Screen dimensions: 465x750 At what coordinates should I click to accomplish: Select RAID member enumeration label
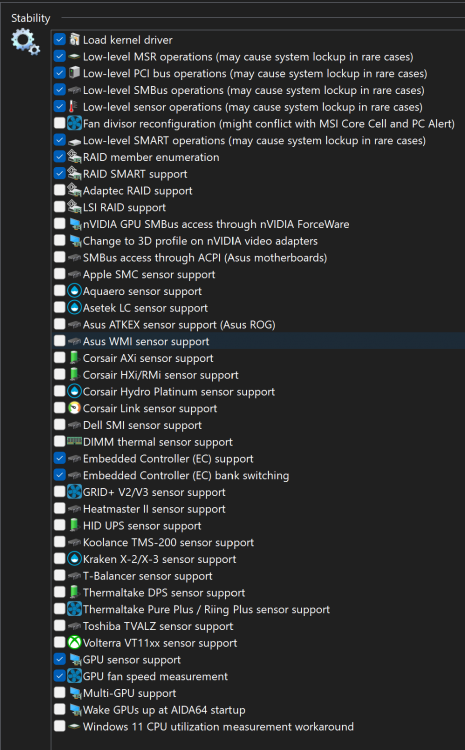coord(151,157)
